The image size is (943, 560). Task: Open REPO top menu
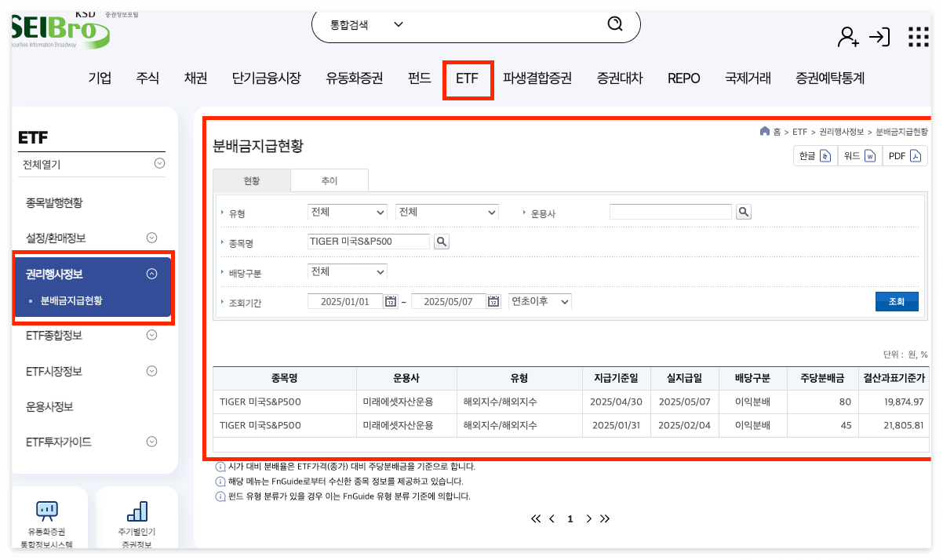(684, 78)
